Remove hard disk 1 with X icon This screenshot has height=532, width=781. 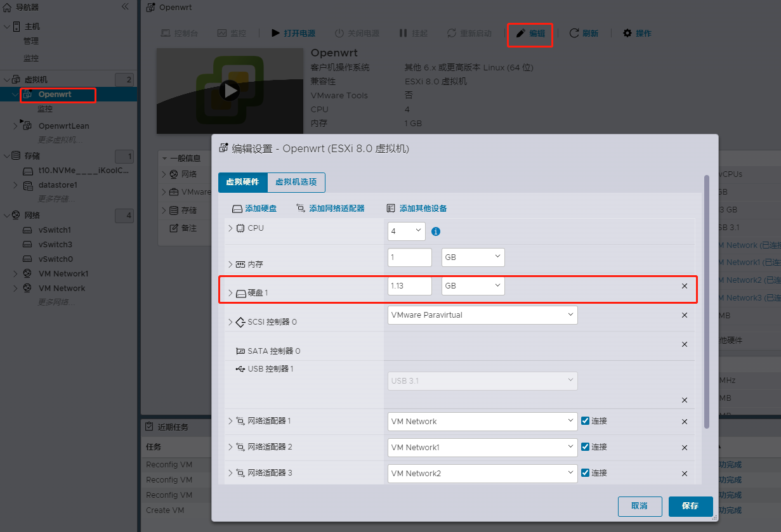click(x=685, y=286)
